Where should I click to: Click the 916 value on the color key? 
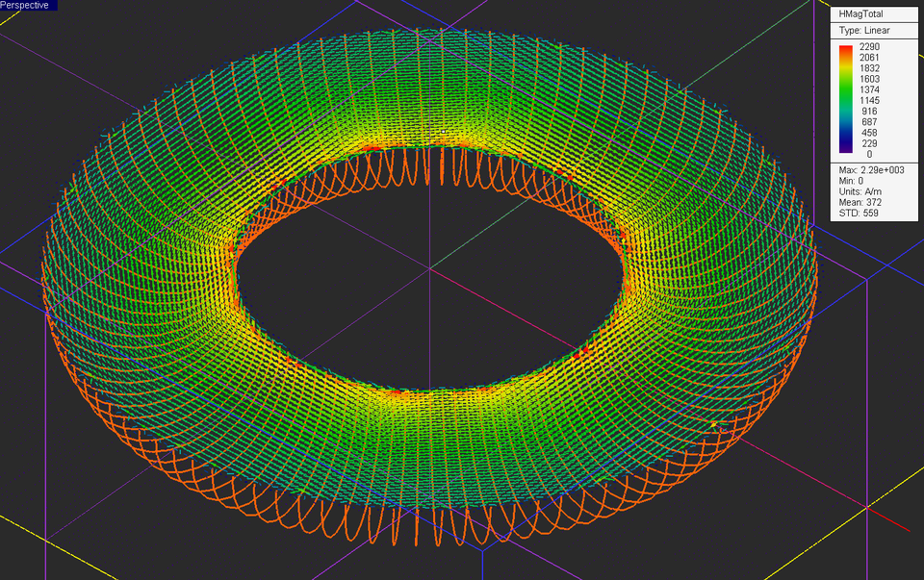point(870,112)
